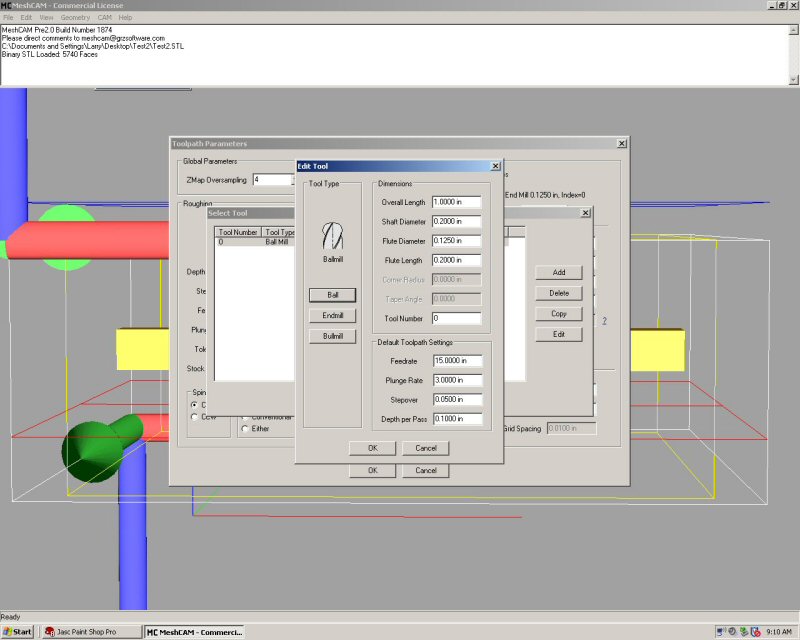Open the File menu
The width and height of the screenshot is (800, 640).
[x=8, y=17]
